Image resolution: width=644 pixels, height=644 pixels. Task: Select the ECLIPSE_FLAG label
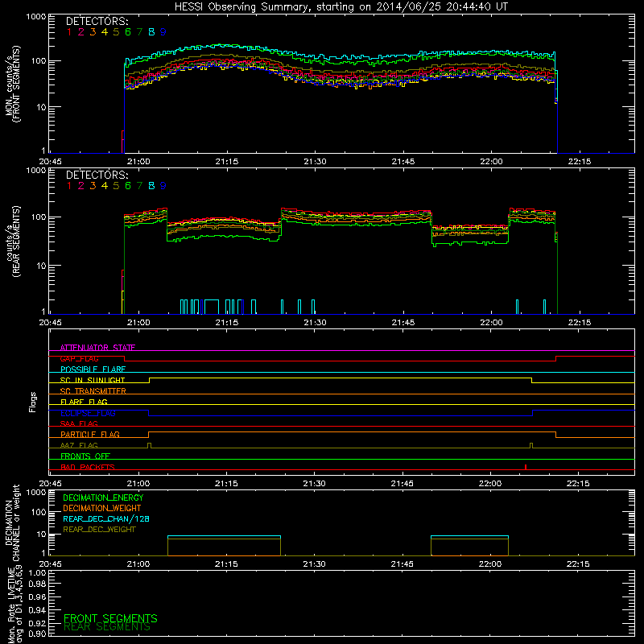88,413
